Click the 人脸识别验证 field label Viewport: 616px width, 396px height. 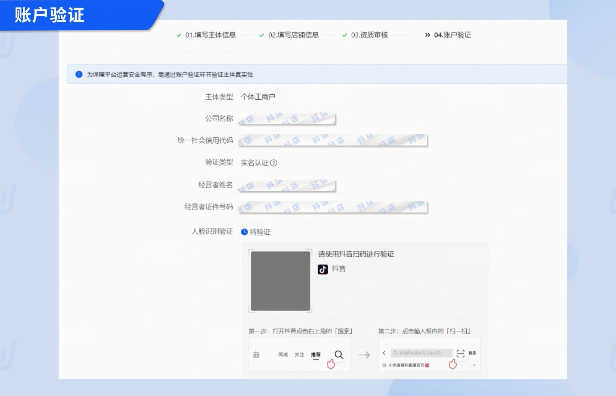click(x=212, y=231)
